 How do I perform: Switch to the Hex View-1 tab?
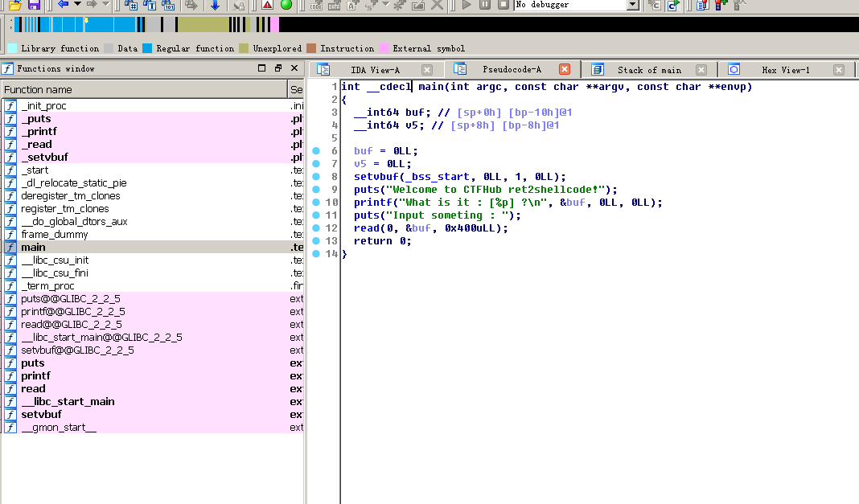pos(785,70)
